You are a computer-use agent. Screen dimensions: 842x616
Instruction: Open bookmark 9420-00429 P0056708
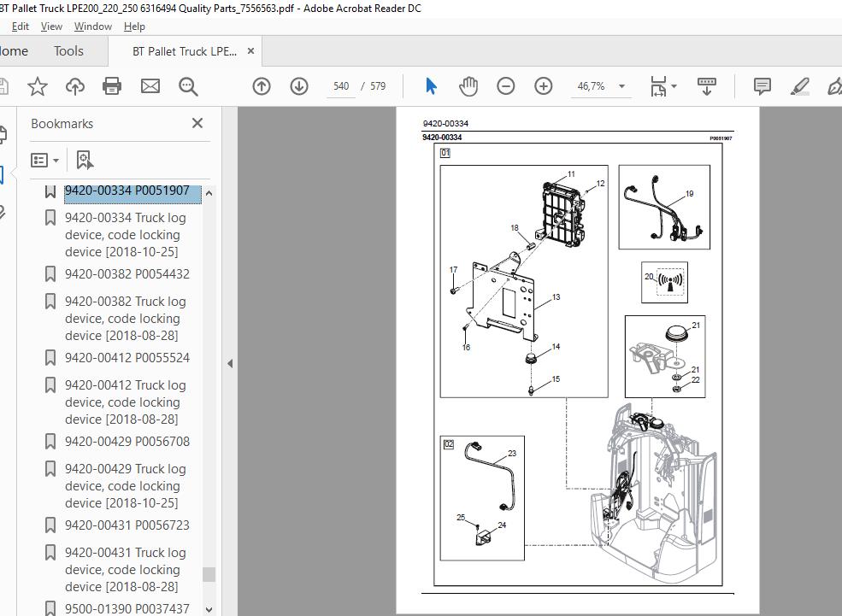[127, 441]
